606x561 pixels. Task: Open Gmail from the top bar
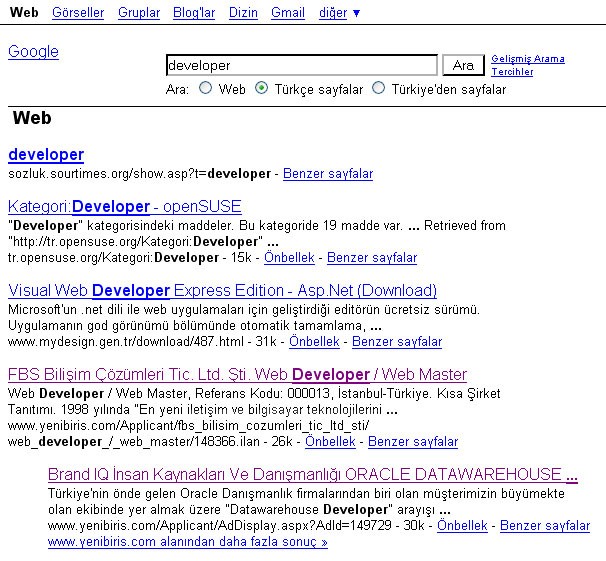[288, 13]
